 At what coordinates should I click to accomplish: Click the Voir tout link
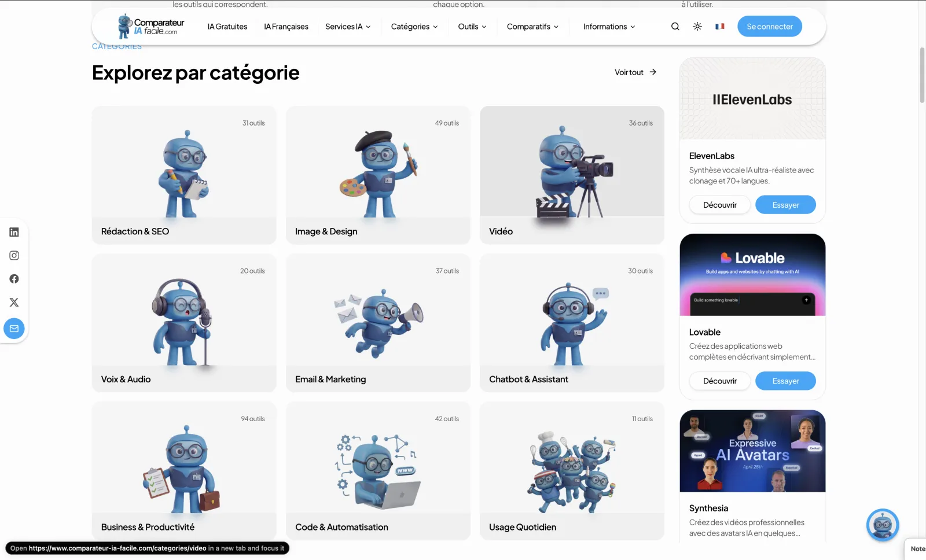(635, 72)
